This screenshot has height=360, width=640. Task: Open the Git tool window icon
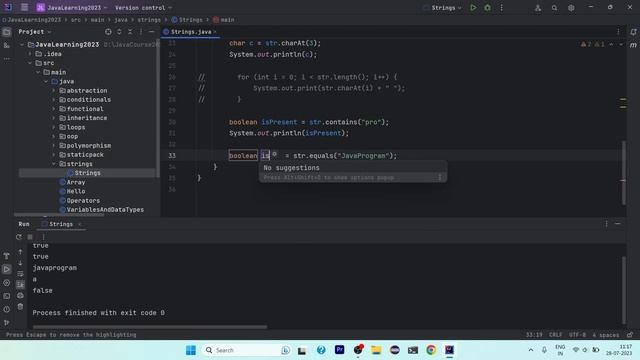tap(7, 322)
